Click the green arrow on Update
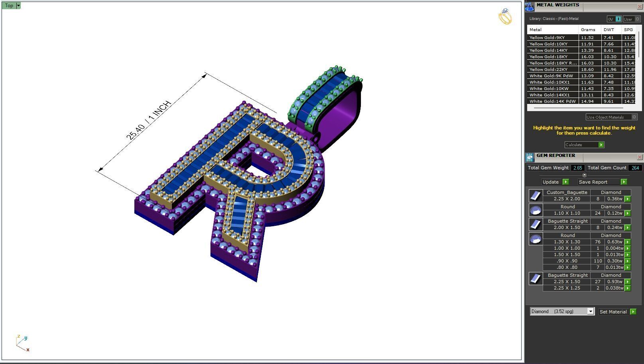This screenshot has height=364, width=644. click(565, 182)
